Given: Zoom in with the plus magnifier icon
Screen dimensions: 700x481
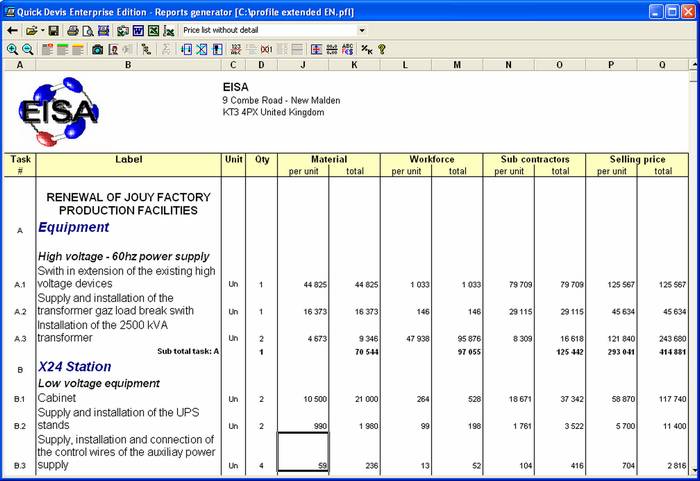Looking at the screenshot, I should pyautogui.click(x=12, y=50).
